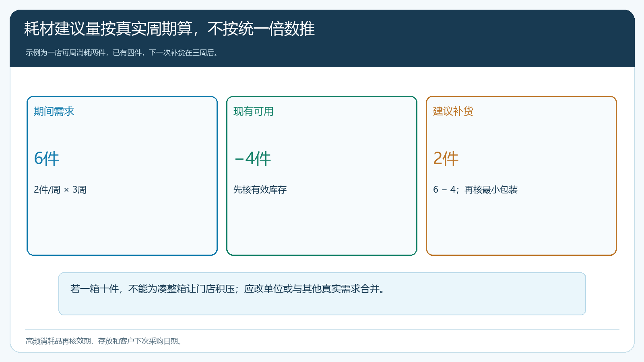
Task: Click the orange 2件 value
Action: pos(446,158)
